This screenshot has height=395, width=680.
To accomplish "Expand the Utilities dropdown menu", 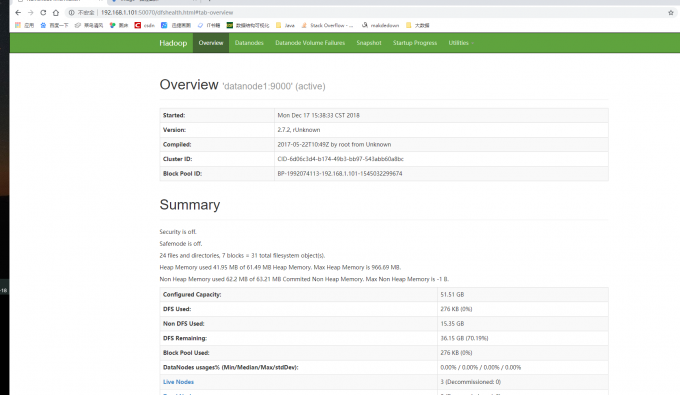I will 461,43.
